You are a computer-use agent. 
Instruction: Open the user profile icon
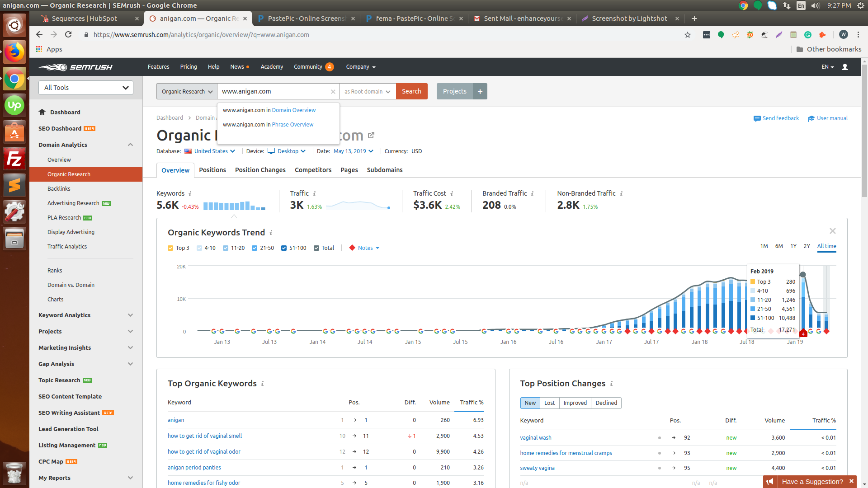click(845, 67)
